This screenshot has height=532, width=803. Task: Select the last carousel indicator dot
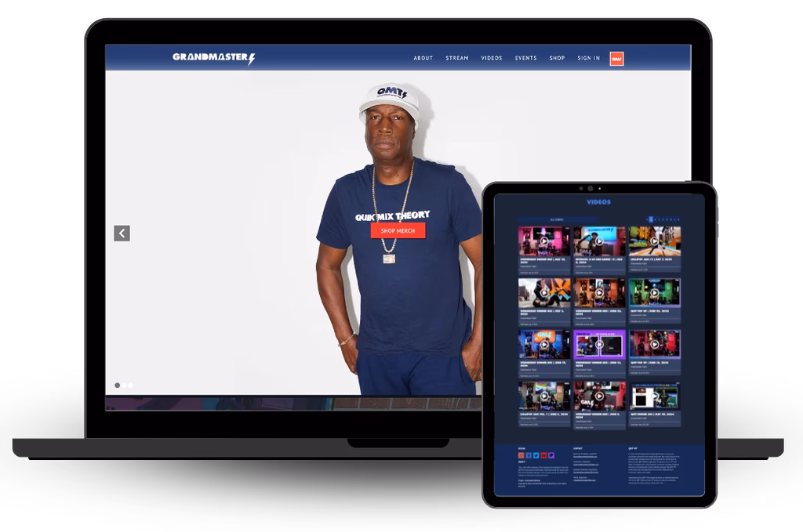tap(131, 385)
